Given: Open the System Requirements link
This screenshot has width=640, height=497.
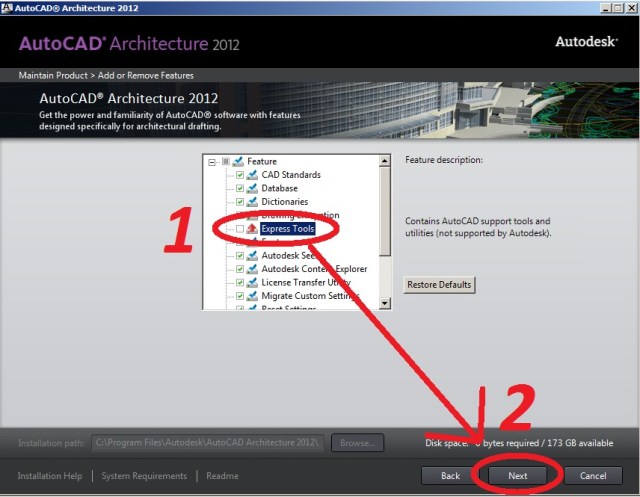Looking at the screenshot, I should (144, 476).
